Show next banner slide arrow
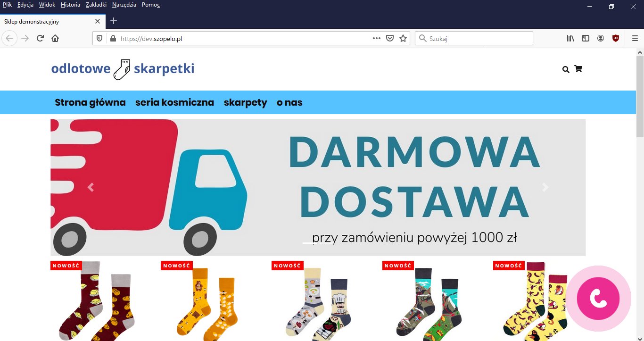Image resolution: width=644 pixels, height=341 pixels. (x=545, y=187)
